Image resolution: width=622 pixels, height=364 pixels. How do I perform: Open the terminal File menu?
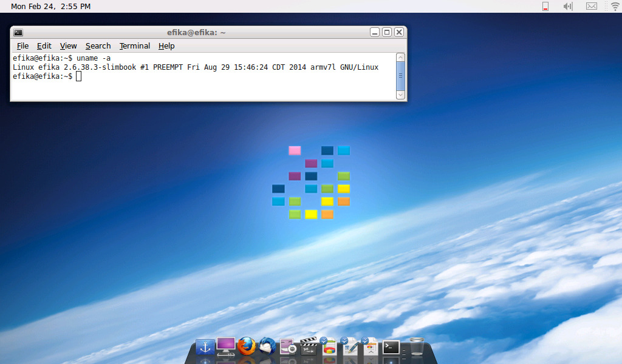(x=22, y=46)
